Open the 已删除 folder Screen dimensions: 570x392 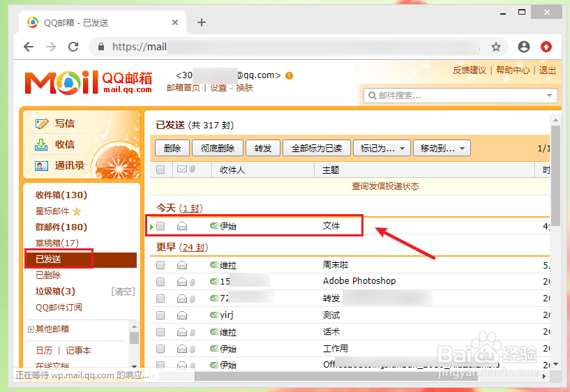[48, 276]
